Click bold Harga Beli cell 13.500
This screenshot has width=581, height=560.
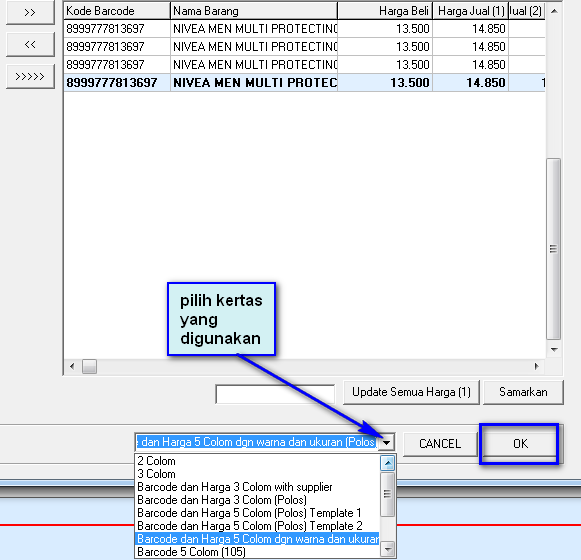coord(385,82)
